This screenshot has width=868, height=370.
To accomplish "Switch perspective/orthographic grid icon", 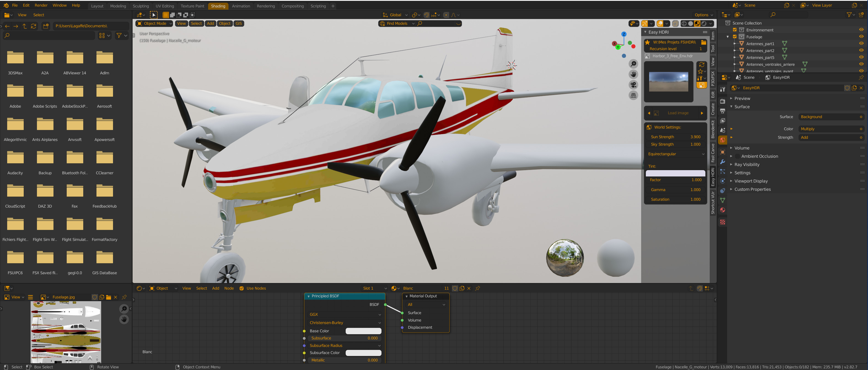I will [633, 96].
